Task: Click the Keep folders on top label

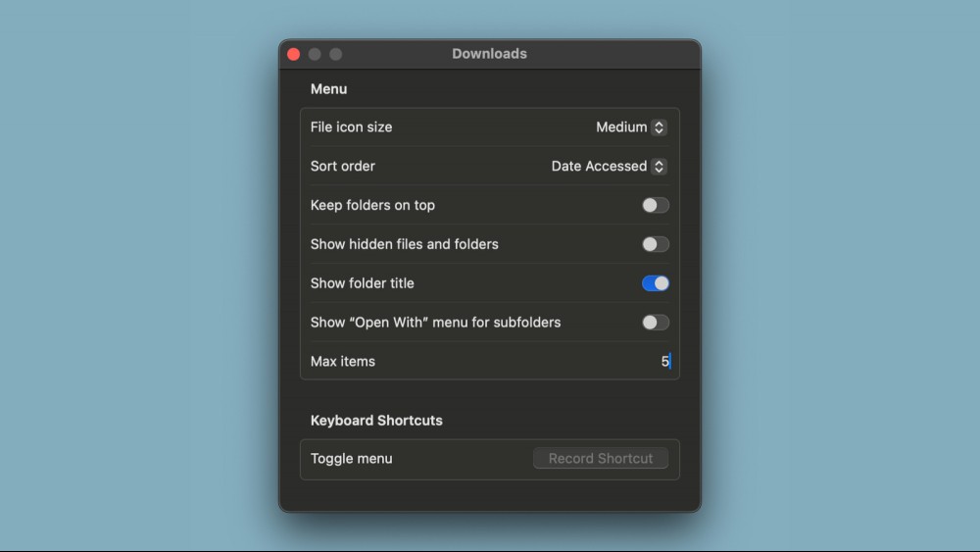Action: [x=372, y=205]
